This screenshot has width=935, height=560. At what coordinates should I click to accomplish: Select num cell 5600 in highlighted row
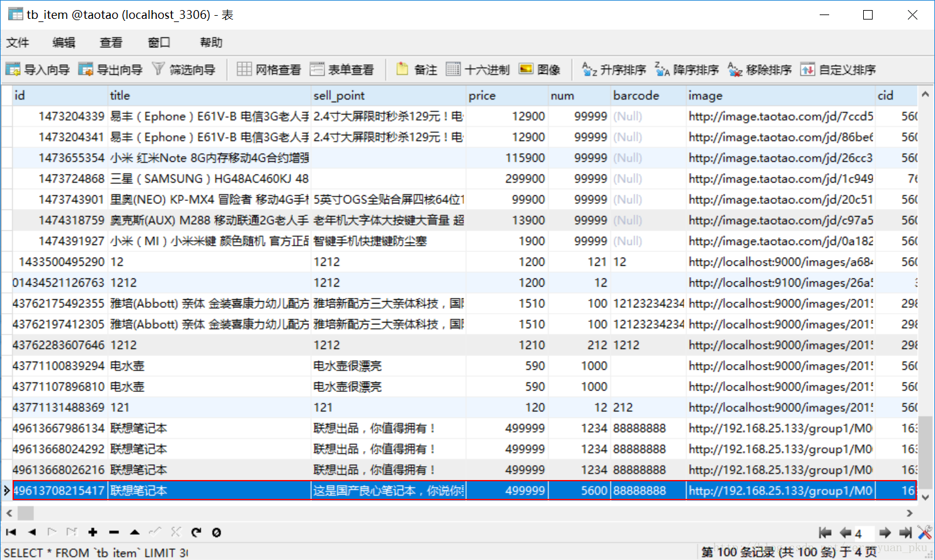(x=579, y=490)
